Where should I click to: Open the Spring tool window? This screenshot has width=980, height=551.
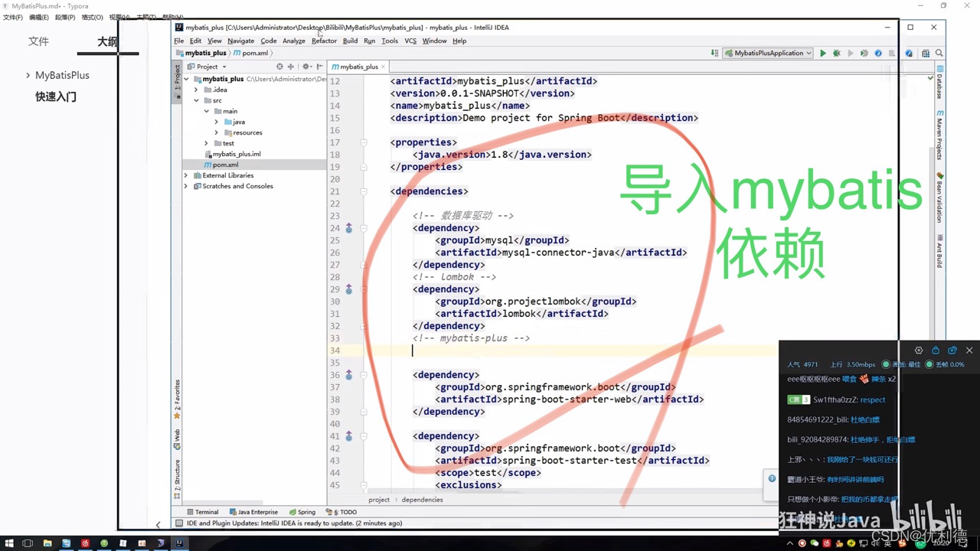pos(302,512)
